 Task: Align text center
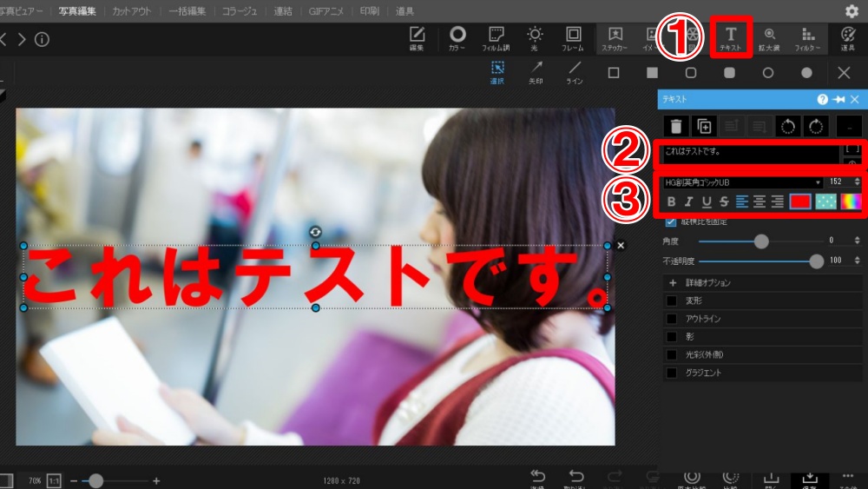point(759,202)
